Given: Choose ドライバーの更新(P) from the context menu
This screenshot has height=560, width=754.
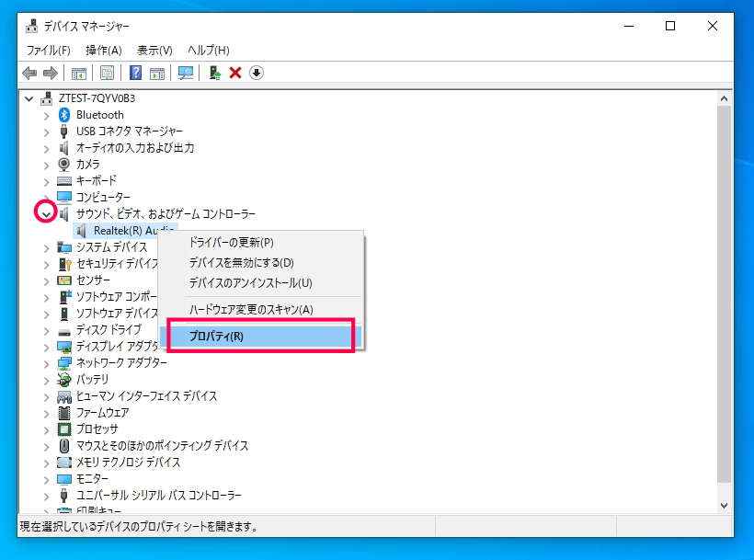Looking at the screenshot, I should click(261, 242).
